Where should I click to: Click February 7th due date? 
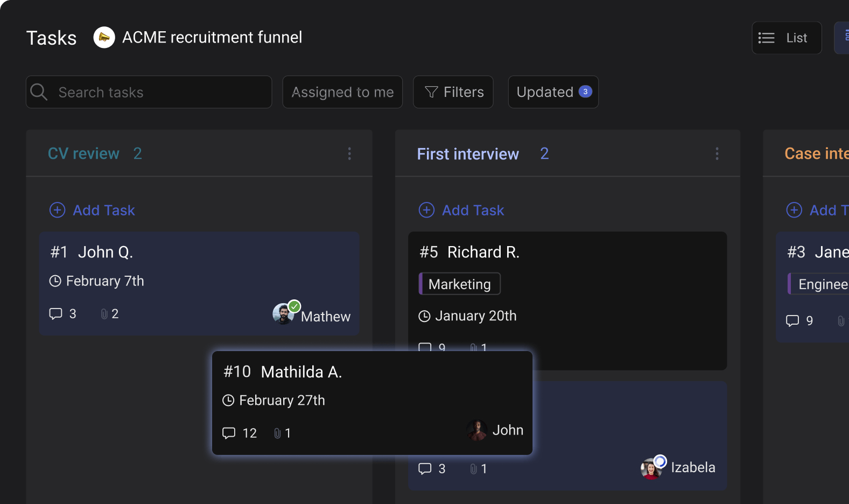(105, 281)
